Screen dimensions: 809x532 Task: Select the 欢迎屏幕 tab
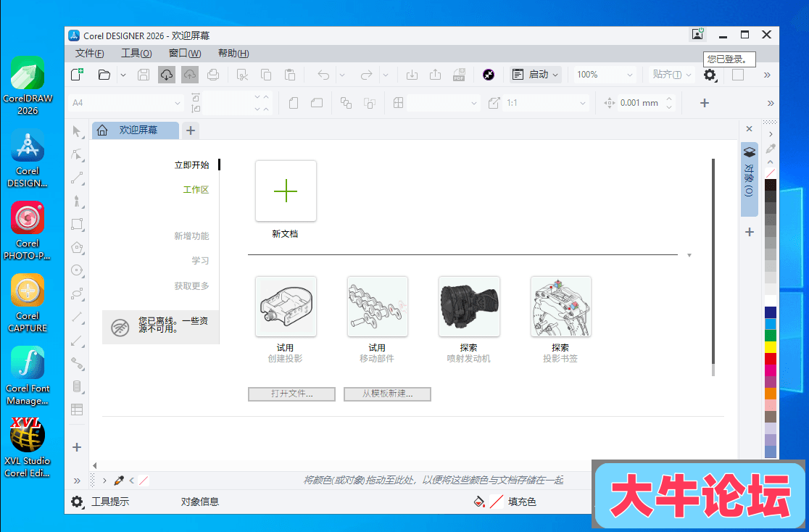tap(136, 130)
